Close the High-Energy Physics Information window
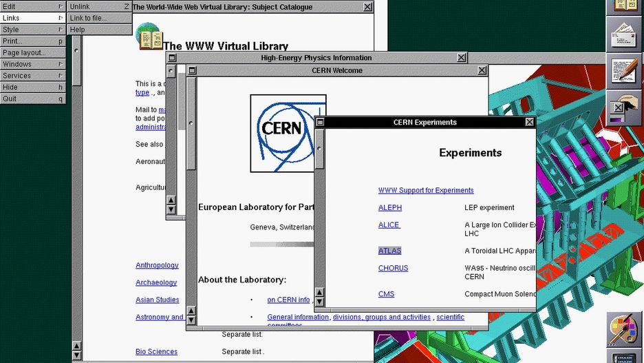 [x=461, y=58]
